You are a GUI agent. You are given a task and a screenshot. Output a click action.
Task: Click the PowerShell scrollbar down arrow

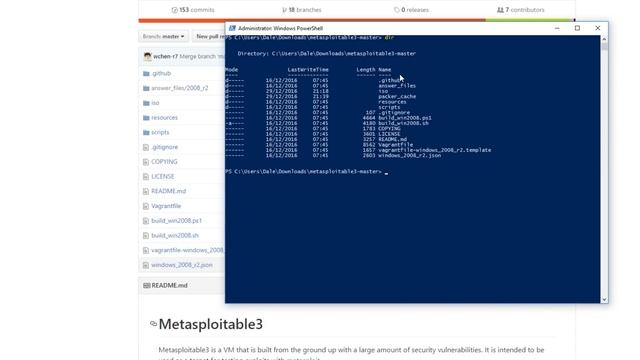point(604,300)
